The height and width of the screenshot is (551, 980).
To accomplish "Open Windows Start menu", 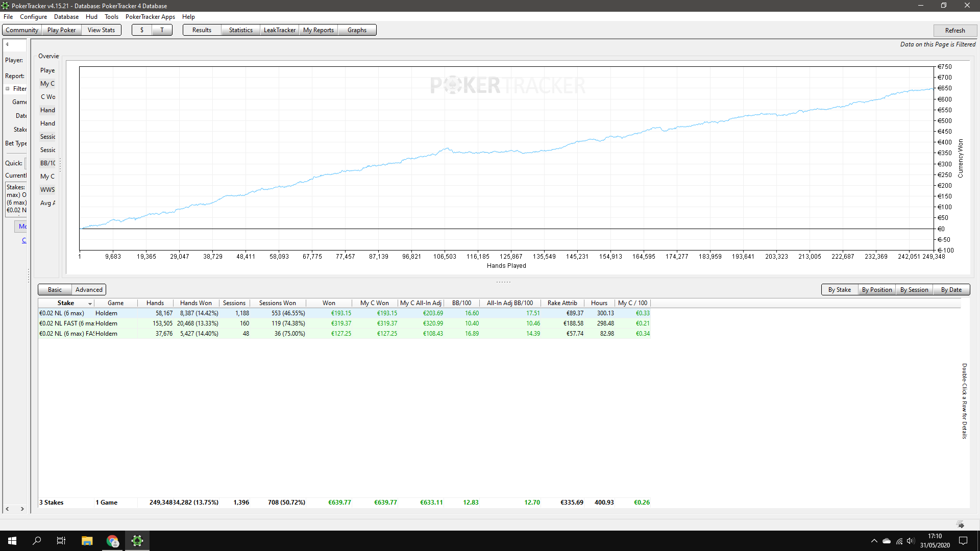I will [12, 541].
